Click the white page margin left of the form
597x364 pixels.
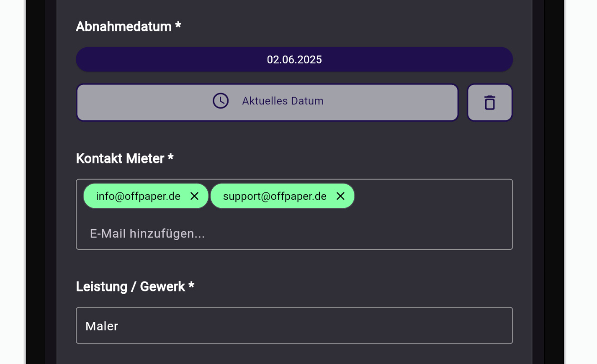(x=11, y=182)
